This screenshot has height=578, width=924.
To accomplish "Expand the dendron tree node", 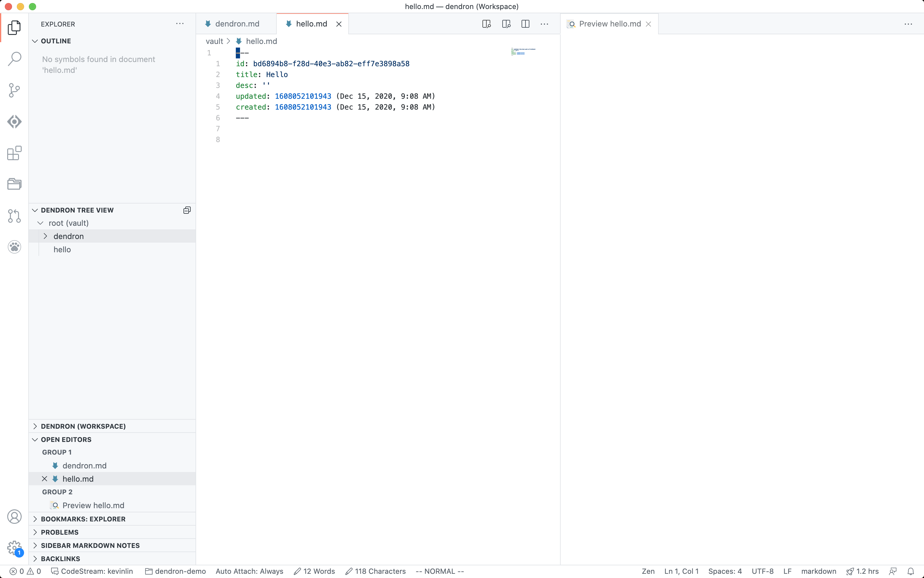I will point(45,236).
